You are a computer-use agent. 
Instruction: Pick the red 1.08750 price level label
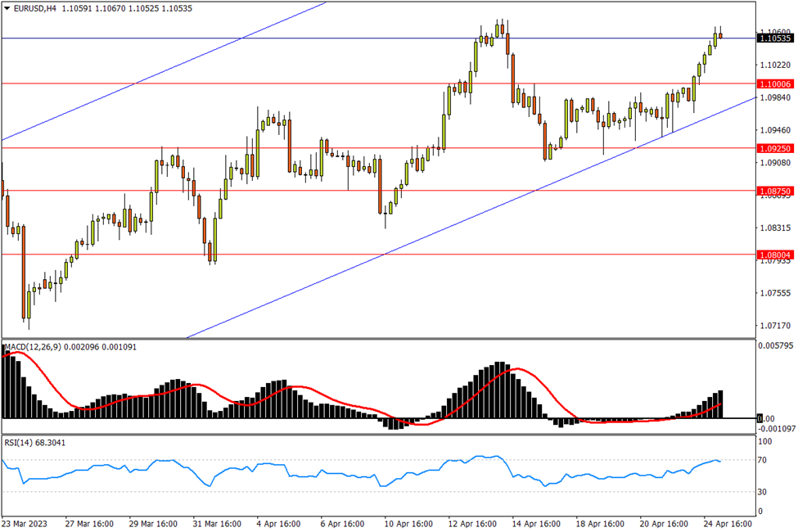(774, 191)
